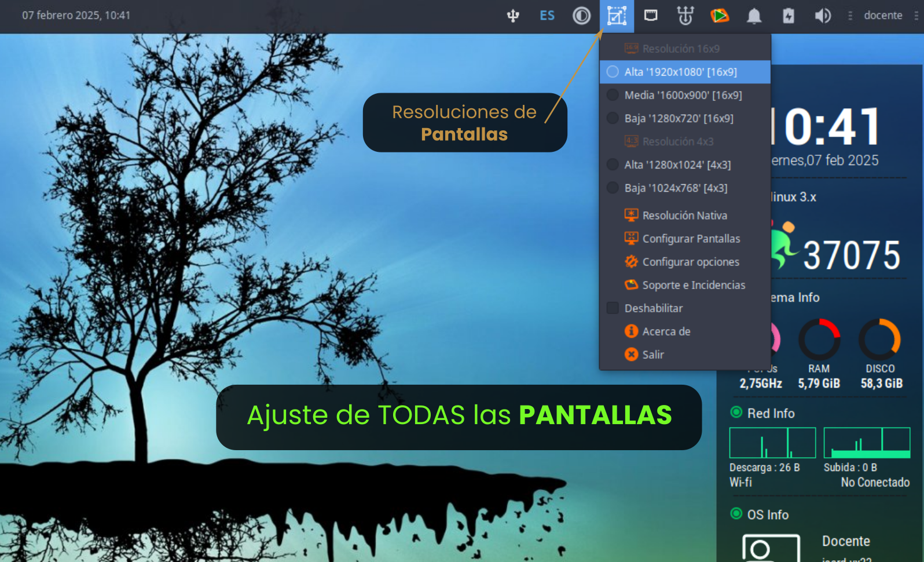Select Alta '1920x1080' [16x9] resolution
Image resolution: width=924 pixels, height=562 pixels.
[685, 72]
